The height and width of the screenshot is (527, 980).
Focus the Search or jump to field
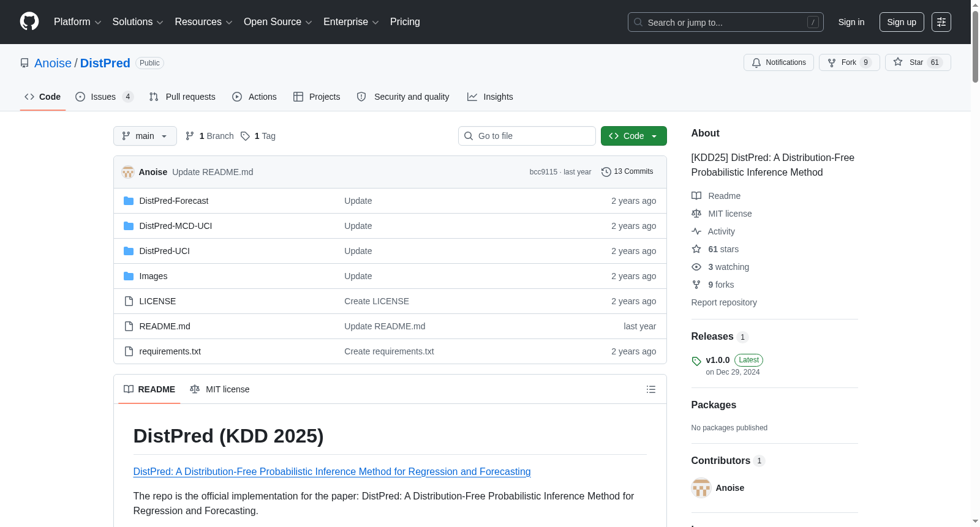coord(725,22)
